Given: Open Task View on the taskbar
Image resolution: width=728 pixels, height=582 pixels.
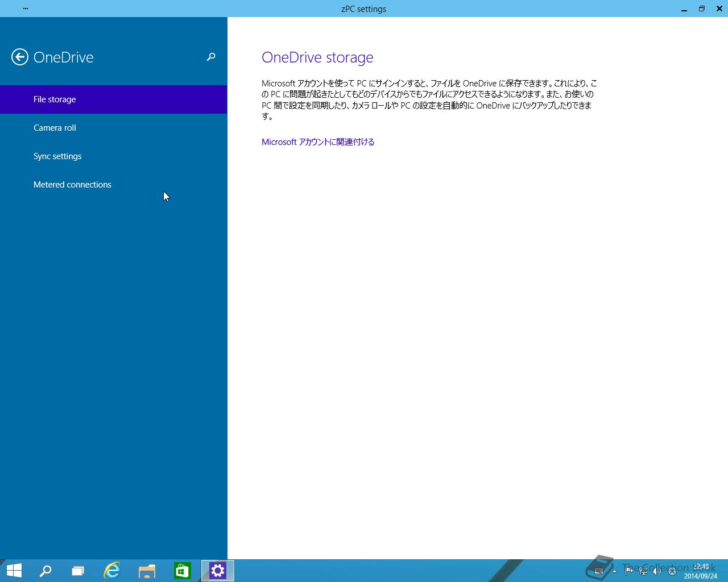Looking at the screenshot, I should pyautogui.click(x=78, y=571).
